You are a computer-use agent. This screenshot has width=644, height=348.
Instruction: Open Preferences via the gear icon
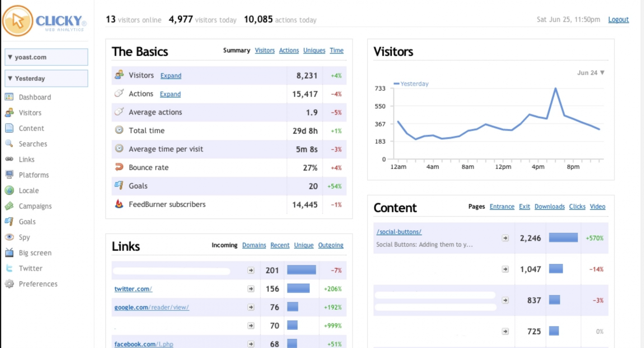[9, 284]
